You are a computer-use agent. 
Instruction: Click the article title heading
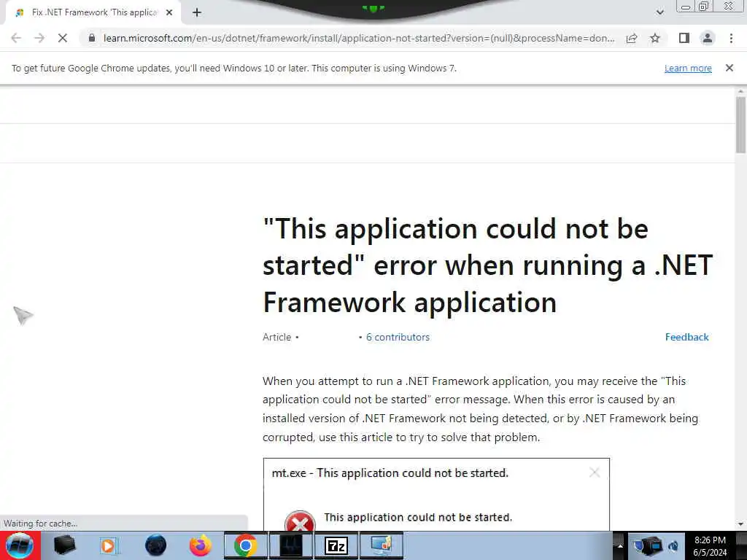coord(487,265)
